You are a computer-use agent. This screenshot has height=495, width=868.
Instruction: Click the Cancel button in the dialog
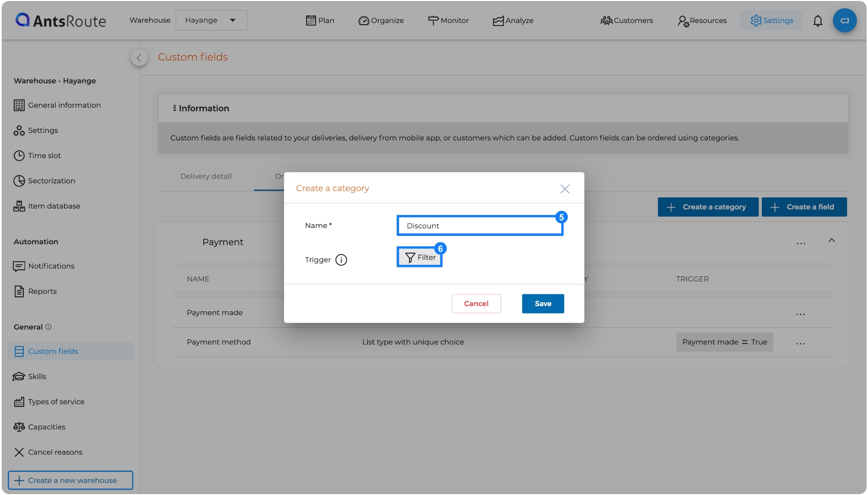click(x=476, y=304)
